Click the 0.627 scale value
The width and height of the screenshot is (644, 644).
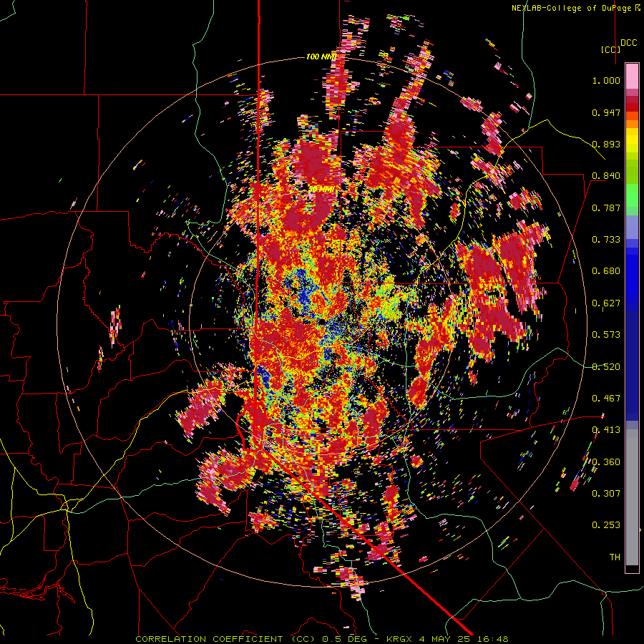(x=606, y=303)
